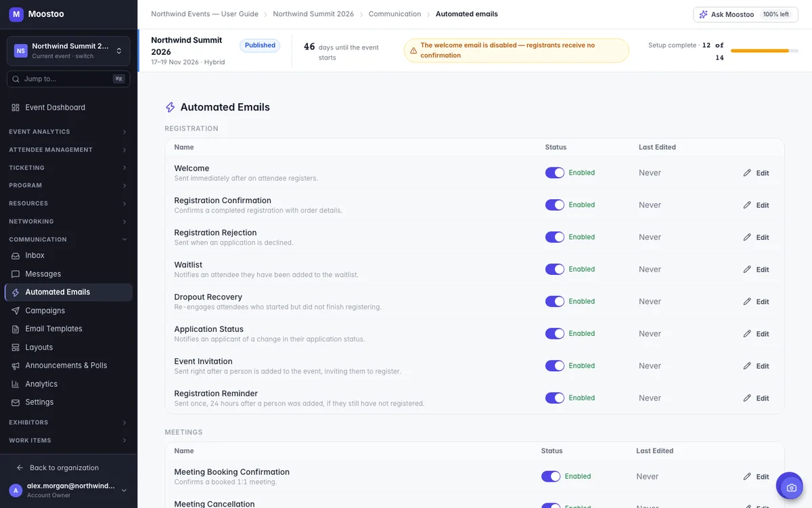Click the Jump to search field
This screenshot has width=812, height=508.
[68, 79]
